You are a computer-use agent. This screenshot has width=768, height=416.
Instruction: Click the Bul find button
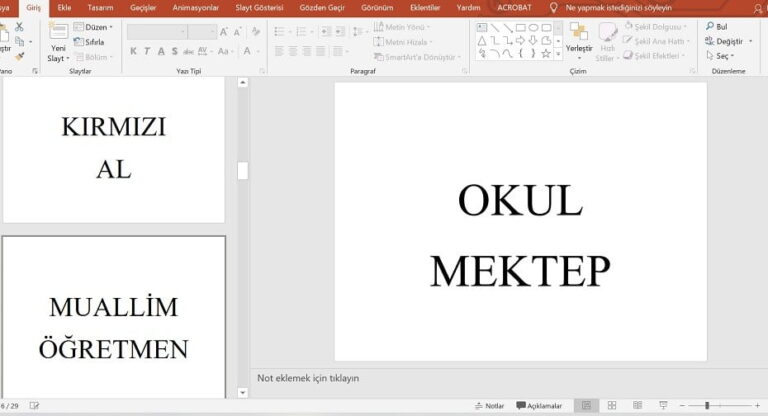point(717,26)
